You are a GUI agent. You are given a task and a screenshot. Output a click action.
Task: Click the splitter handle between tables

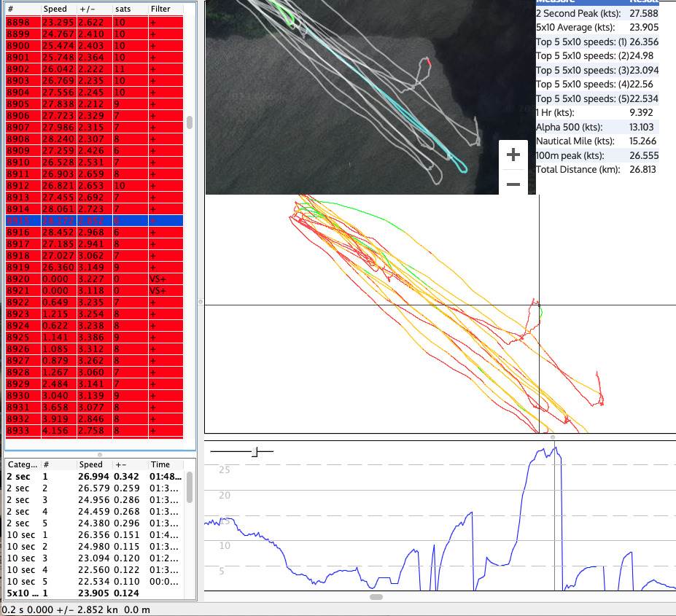100,454
